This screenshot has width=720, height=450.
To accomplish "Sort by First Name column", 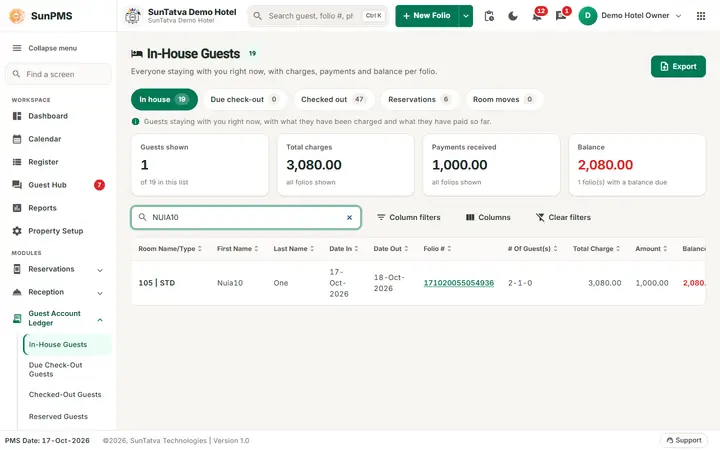I will pyautogui.click(x=238, y=248).
